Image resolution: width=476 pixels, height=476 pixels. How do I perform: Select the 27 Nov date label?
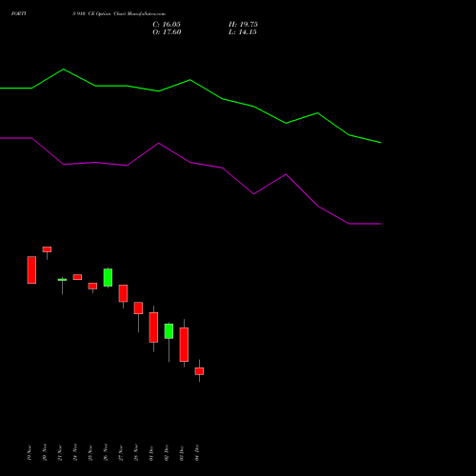[x=121, y=452]
